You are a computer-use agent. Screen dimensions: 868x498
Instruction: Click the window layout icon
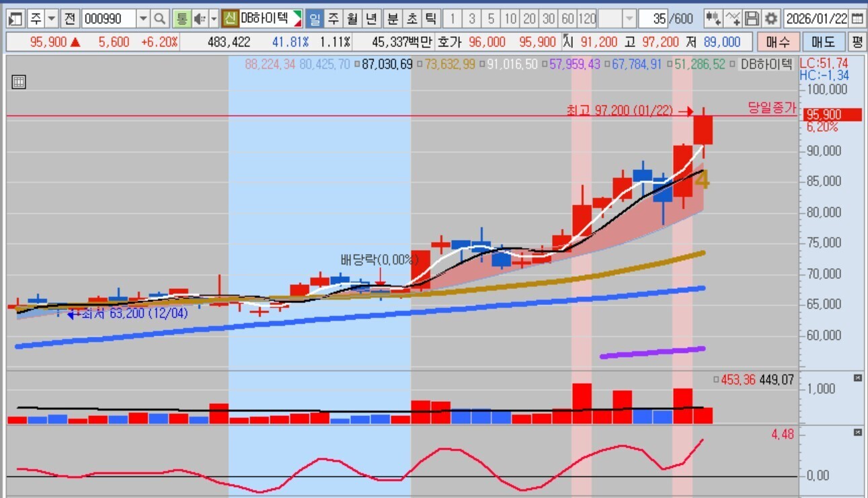tap(15, 19)
